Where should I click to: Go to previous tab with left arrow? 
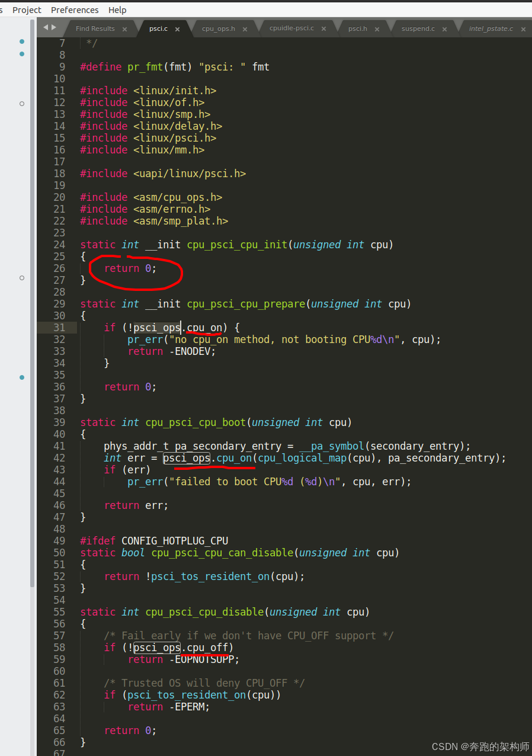(x=46, y=27)
